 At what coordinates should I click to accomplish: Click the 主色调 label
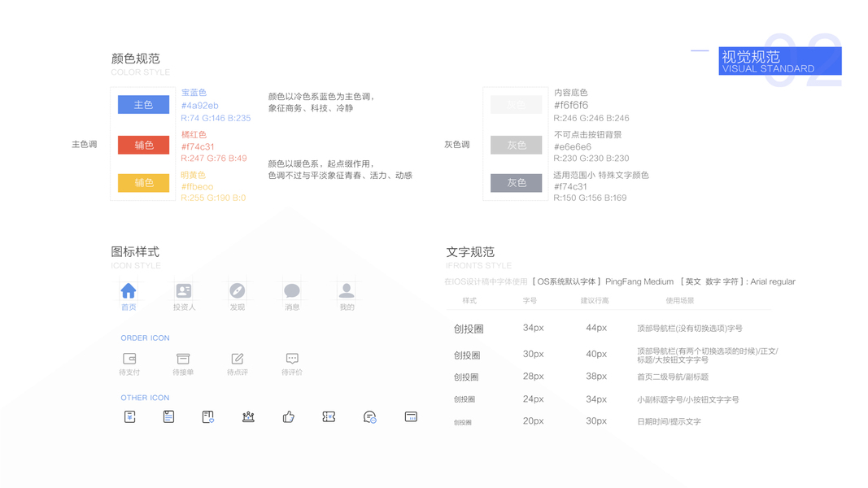tap(84, 145)
